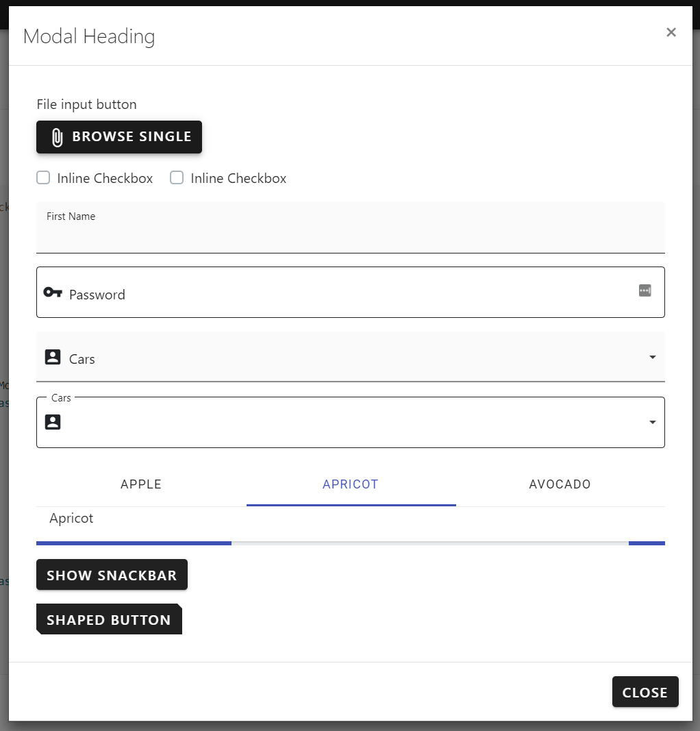This screenshot has height=731, width=700.
Task: Click the person icon in the filled Cars select
Action: click(53, 356)
